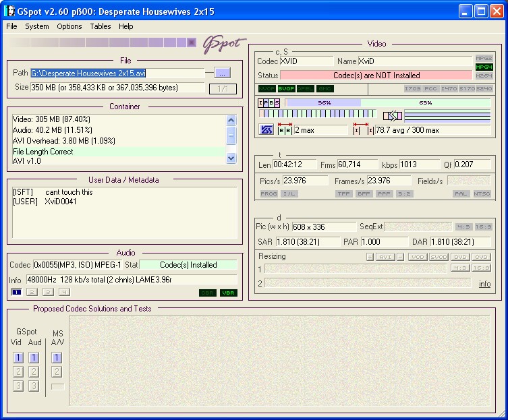The height and width of the screenshot is (420, 508).
Task: Click the purple gradient progress bar
Action: point(102,42)
